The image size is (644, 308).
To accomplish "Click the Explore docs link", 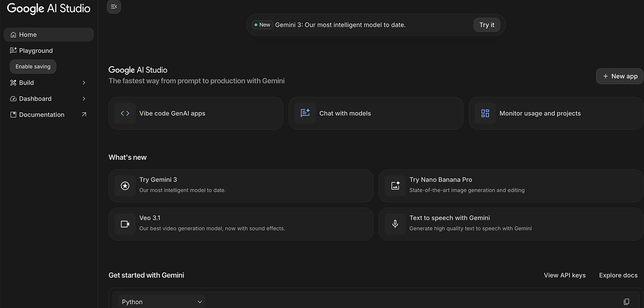I will (x=618, y=275).
